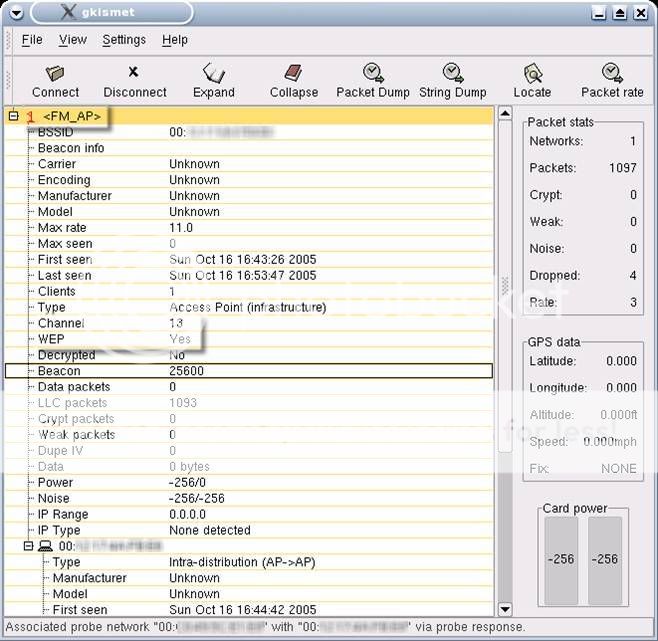Select the LLC packets 1093 row
The image size is (658, 641).
click(249, 403)
